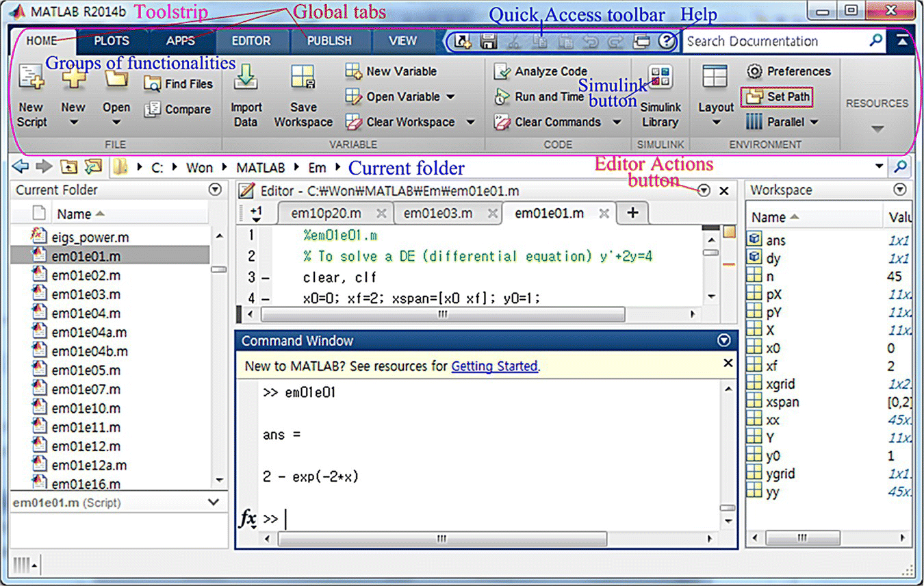Expand the Resources section arrow
The height and width of the screenshot is (586, 924).
point(877,129)
